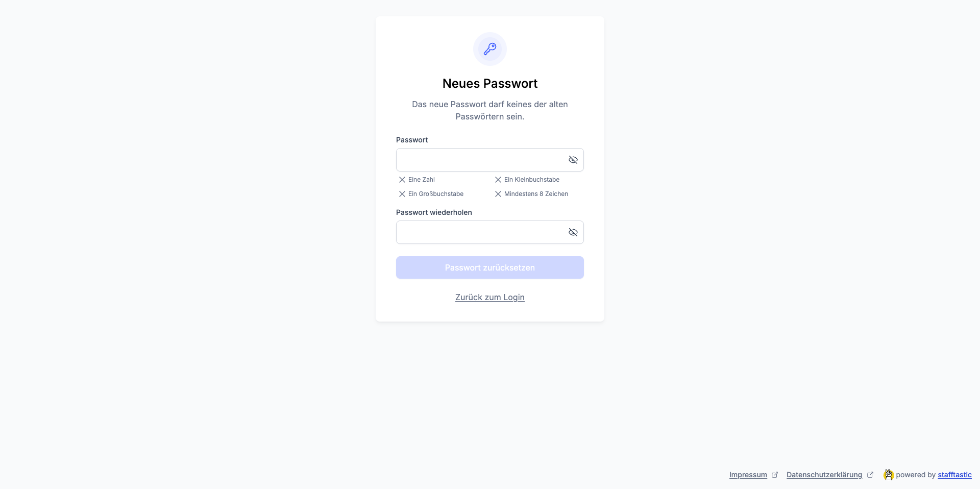The height and width of the screenshot is (489, 980).
Task: Click the external-link icon next to Impressum
Action: coord(775,475)
